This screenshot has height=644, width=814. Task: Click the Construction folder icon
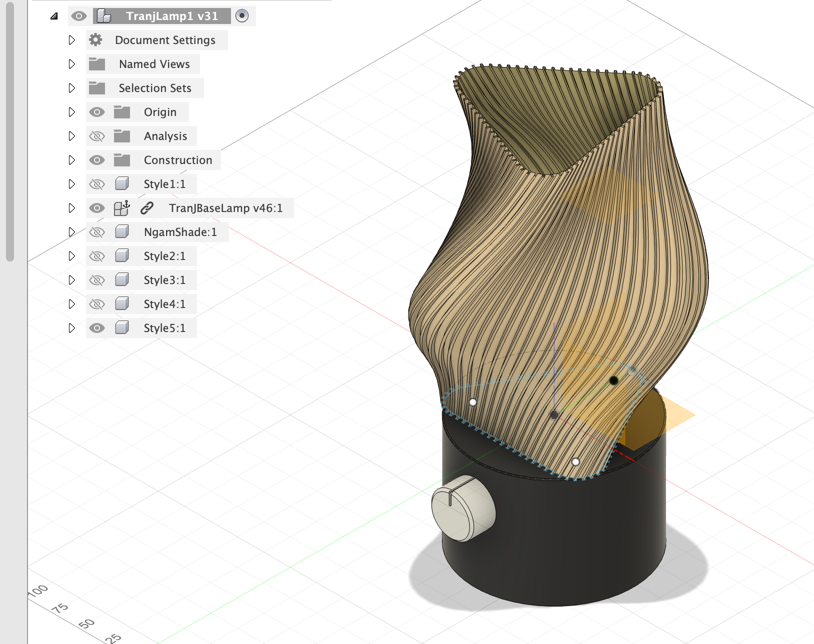point(122,160)
